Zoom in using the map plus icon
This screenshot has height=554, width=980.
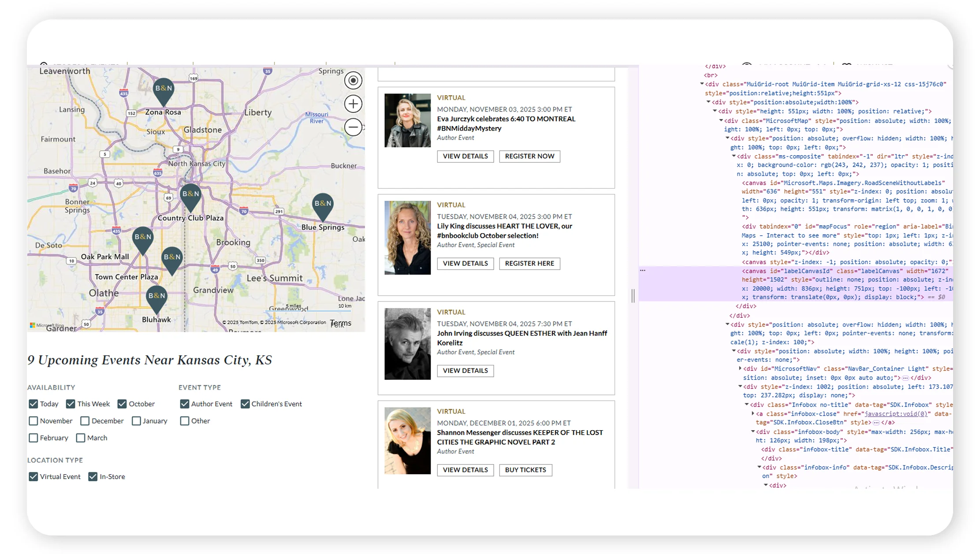353,104
